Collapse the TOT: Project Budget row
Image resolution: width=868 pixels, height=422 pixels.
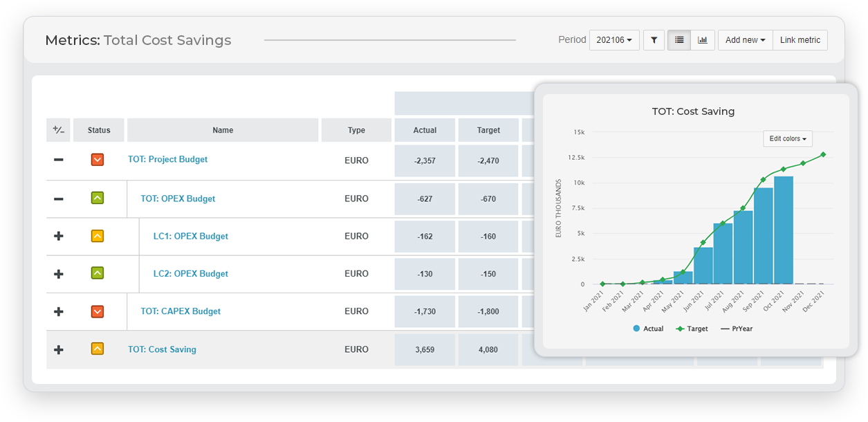[59, 160]
